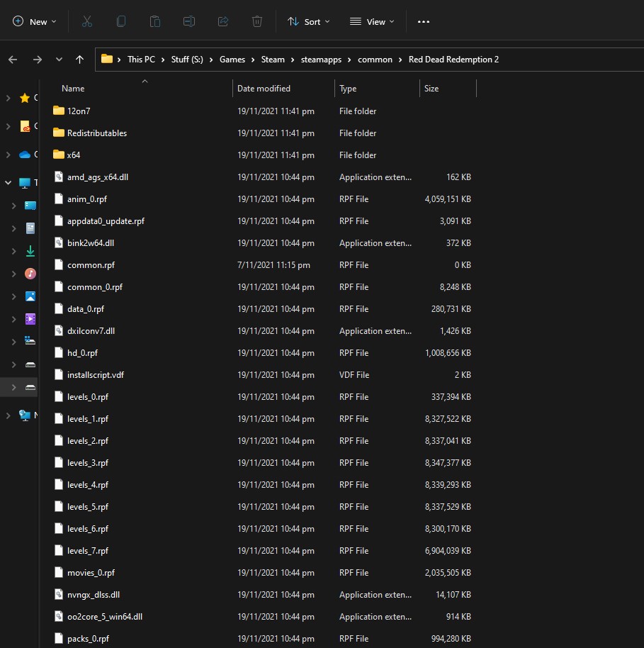Expand chevron after common in address bar

click(400, 60)
